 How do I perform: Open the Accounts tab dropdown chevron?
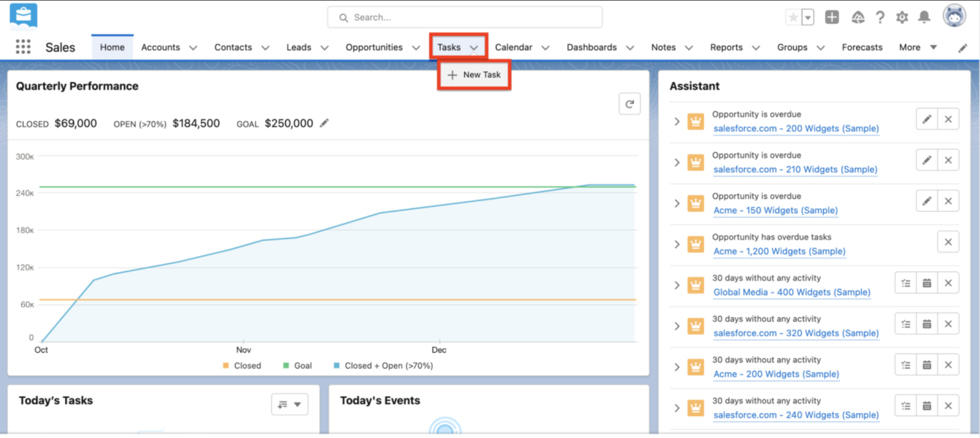[x=193, y=48]
